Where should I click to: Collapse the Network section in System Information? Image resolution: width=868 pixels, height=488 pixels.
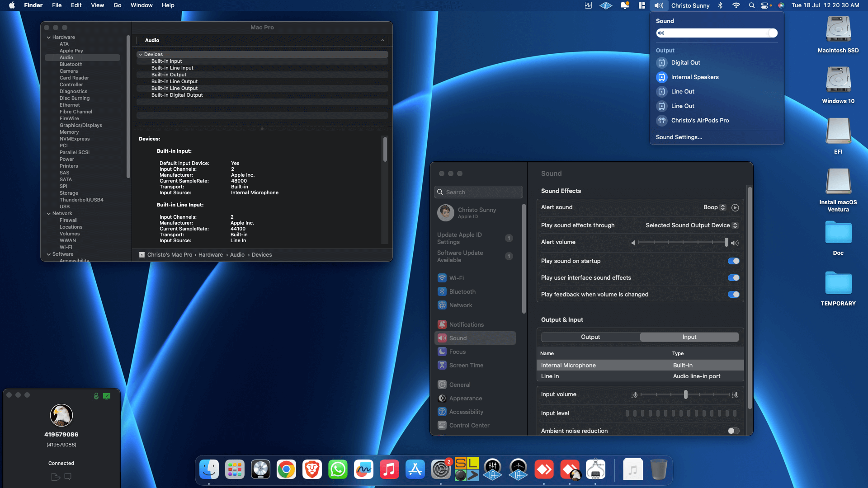click(x=49, y=214)
